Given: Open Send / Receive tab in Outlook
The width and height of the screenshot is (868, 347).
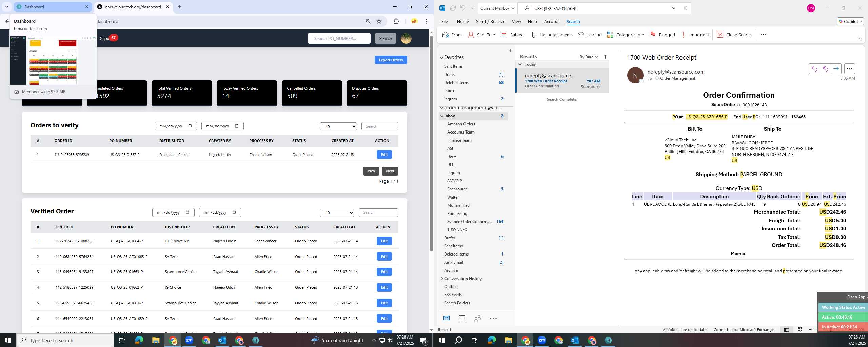Looking at the screenshot, I should 490,21.
